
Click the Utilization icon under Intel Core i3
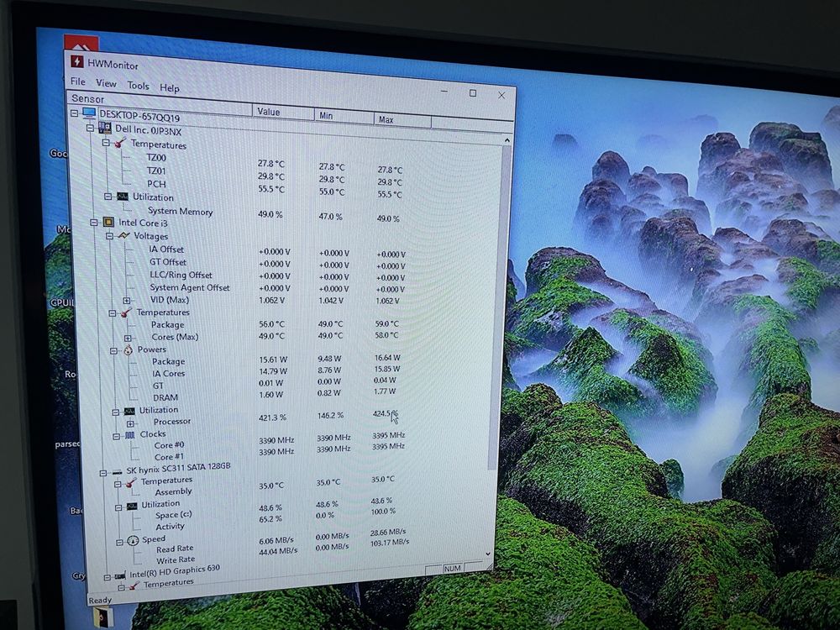coord(129,412)
